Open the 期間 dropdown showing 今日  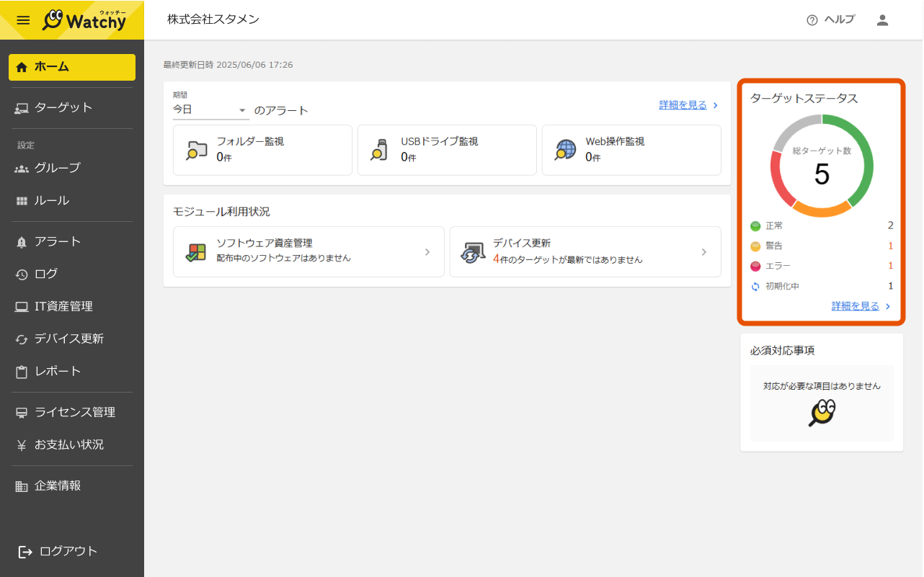[x=210, y=109]
